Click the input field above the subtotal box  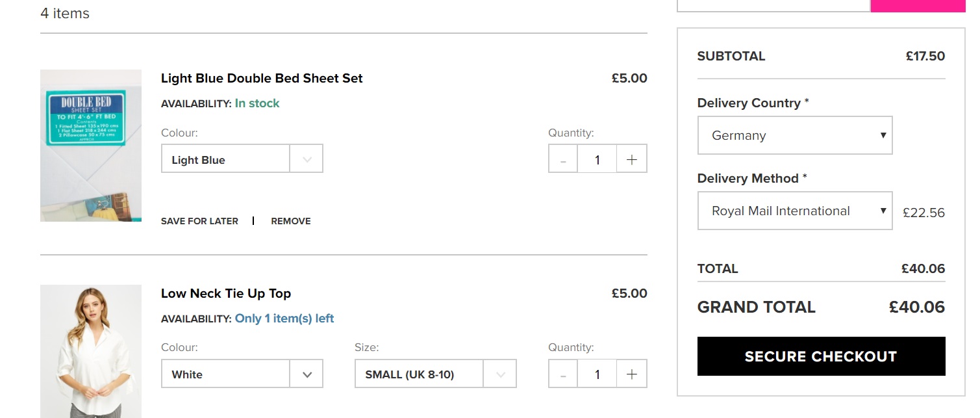(x=773, y=5)
